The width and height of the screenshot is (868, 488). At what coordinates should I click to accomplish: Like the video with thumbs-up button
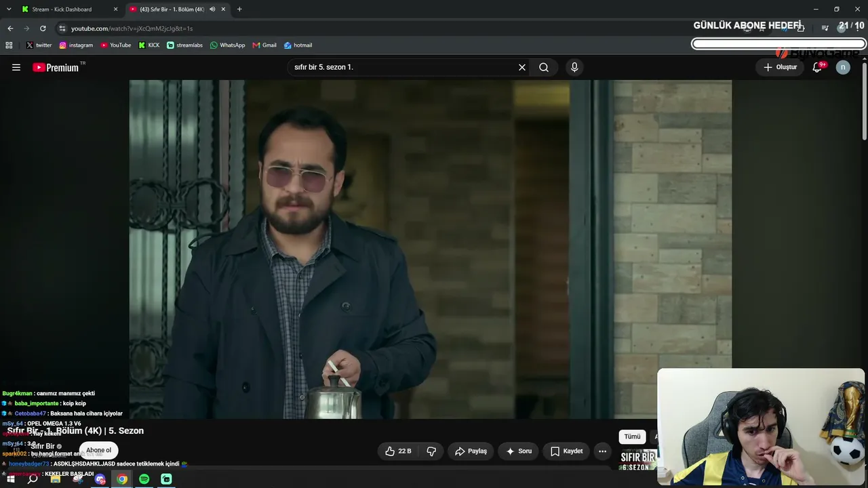click(x=399, y=451)
